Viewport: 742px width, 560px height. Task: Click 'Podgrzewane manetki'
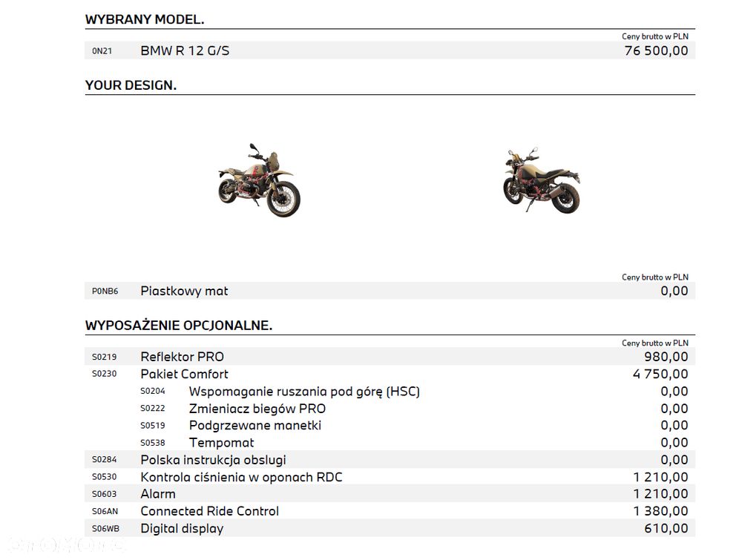(x=255, y=425)
